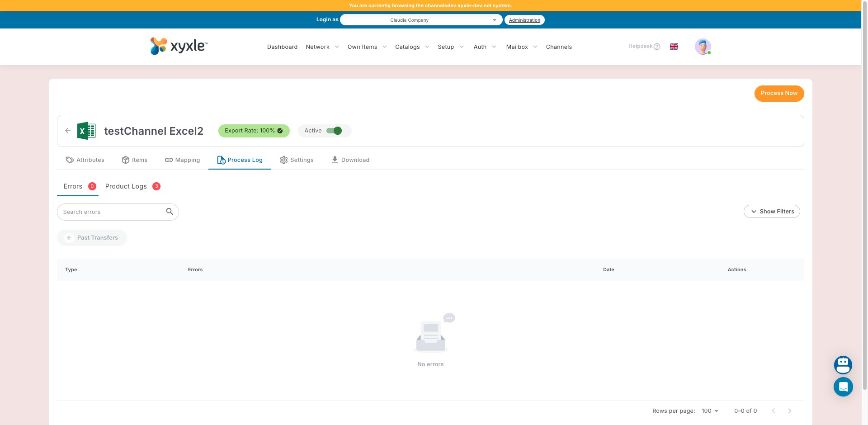Screen dimensions: 868x425
Task: Click the Process Log file icon
Action: (221, 160)
